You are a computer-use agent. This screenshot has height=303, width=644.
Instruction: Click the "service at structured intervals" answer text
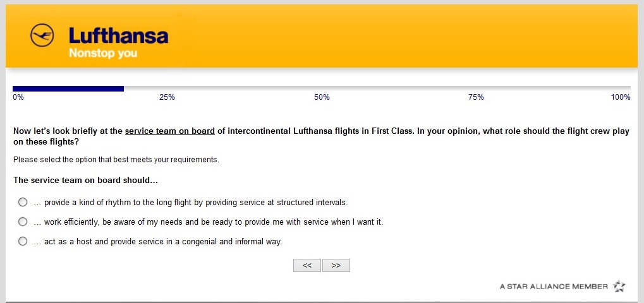coord(196,203)
